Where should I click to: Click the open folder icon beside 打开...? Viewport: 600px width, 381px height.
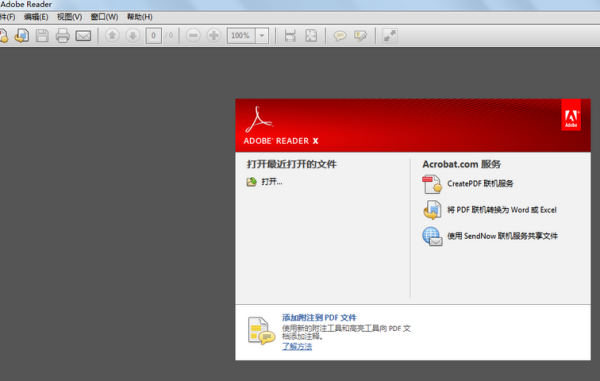(251, 182)
